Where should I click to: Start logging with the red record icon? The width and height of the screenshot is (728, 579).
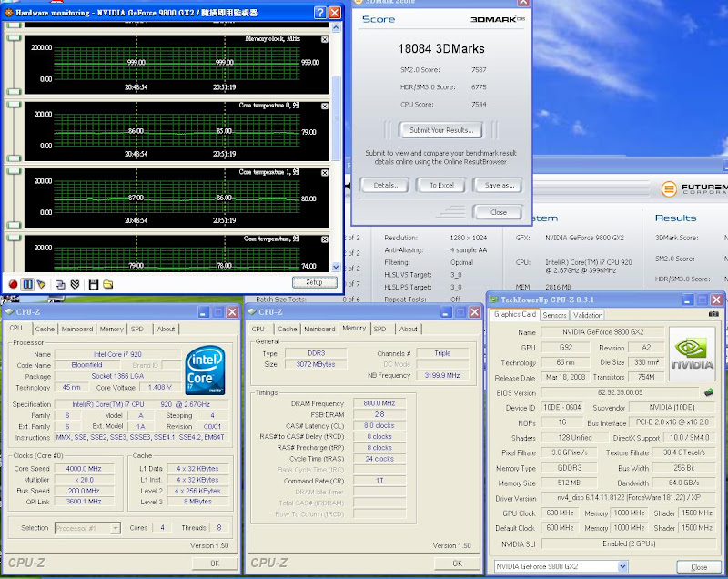14,284
